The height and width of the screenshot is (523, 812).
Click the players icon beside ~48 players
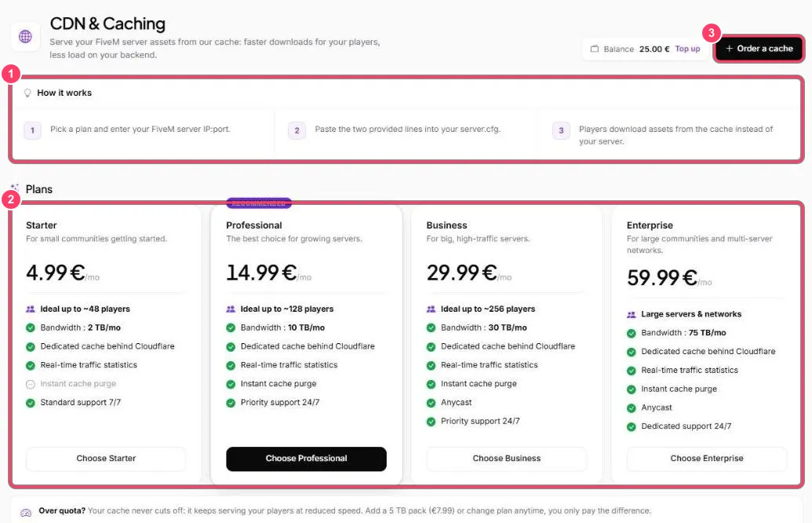(x=30, y=309)
